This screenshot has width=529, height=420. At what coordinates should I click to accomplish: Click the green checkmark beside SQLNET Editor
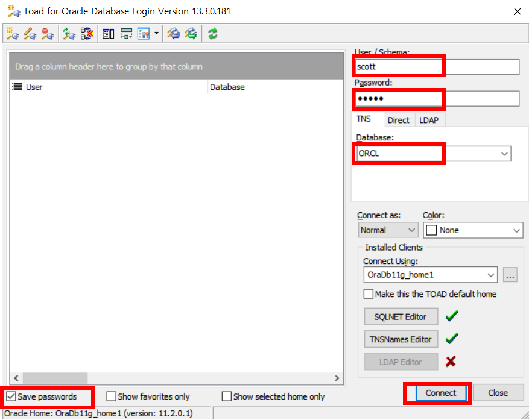[451, 316]
